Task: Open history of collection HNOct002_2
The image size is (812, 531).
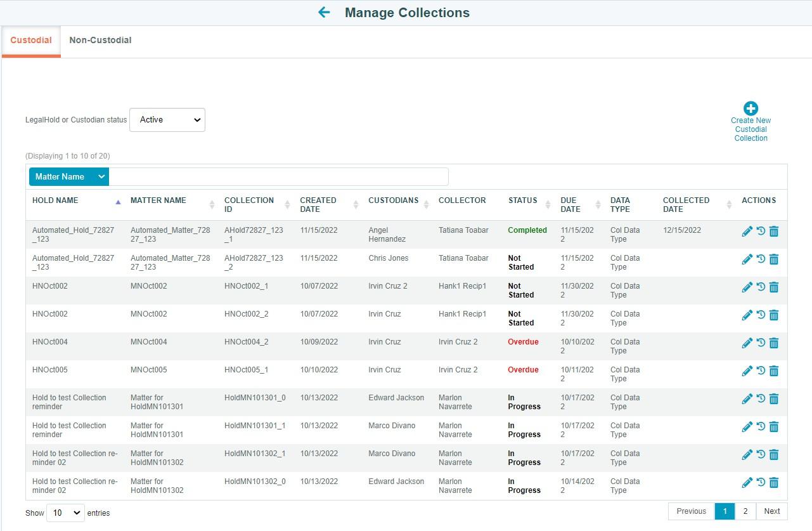Action: tap(761, 315)
